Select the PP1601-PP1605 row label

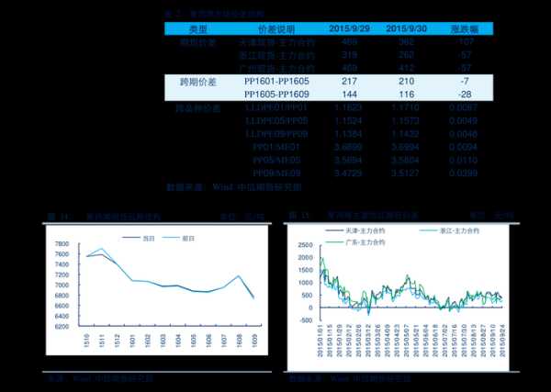[275, 82]
